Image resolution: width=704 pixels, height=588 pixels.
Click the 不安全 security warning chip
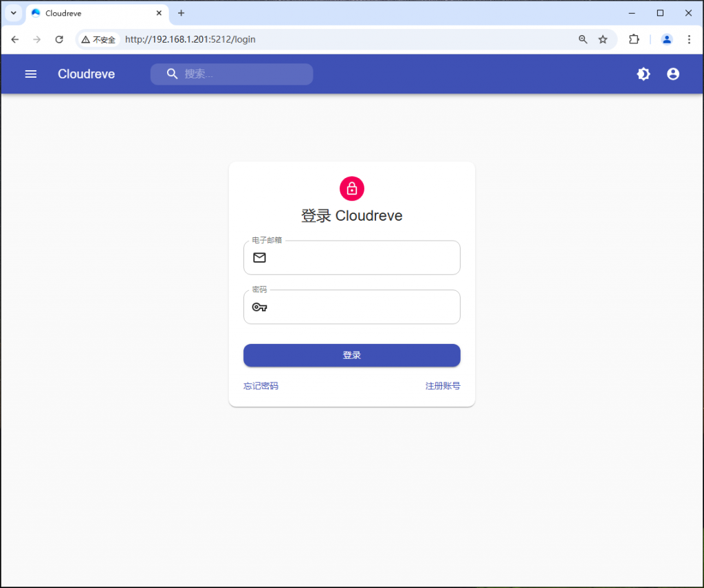pos(98,39)
